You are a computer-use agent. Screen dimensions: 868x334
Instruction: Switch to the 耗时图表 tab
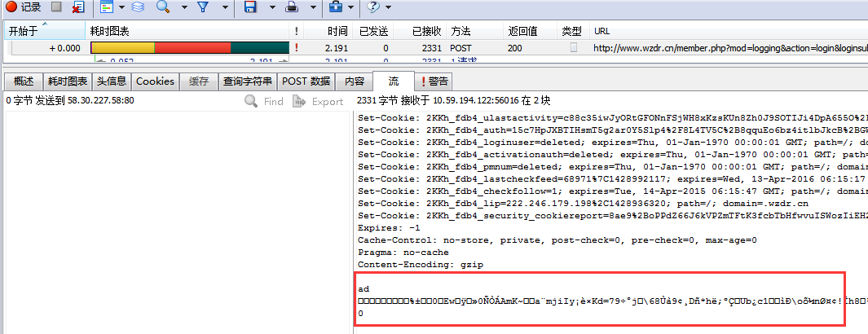[68, 81]
